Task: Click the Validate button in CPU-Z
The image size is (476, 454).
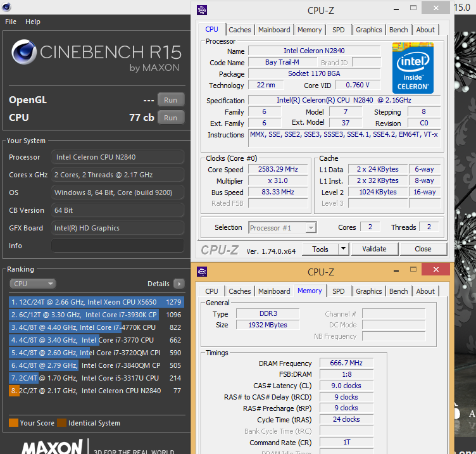Action: (x=374, y=249)
